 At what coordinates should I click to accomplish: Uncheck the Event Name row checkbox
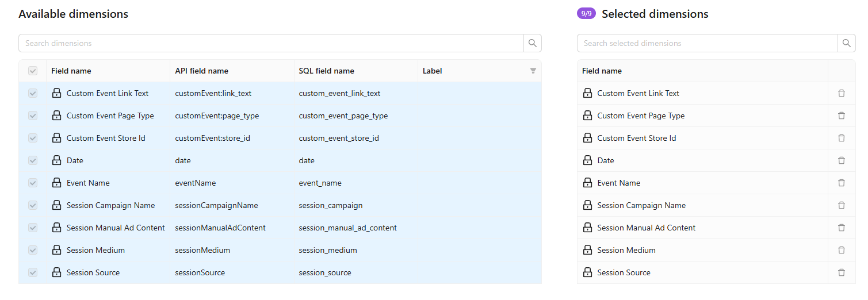coord(33,183)
